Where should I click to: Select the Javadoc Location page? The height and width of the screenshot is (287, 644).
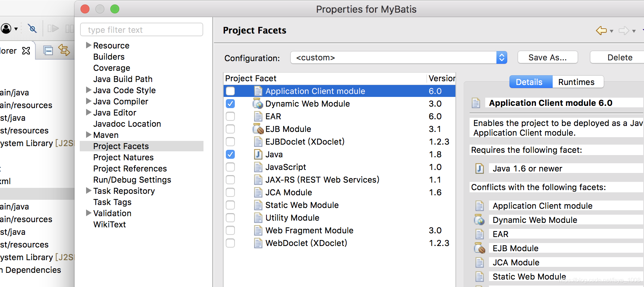pyautogui.click(x=127, y=124)
